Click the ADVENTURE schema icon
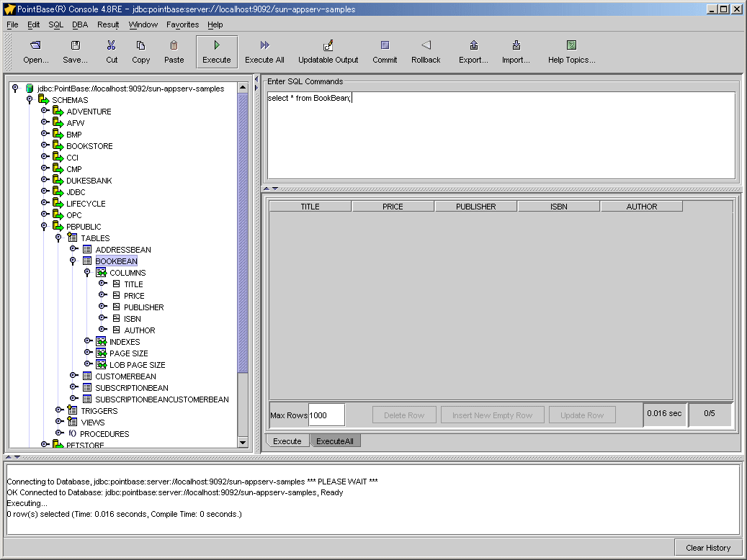747x560 pixels. (58, 112)
